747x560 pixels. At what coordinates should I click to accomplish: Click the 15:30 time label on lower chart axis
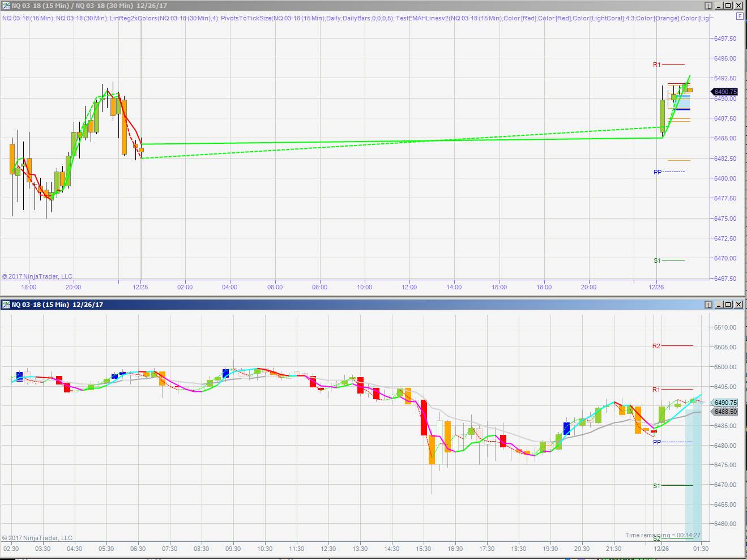(x=424, y=549)
